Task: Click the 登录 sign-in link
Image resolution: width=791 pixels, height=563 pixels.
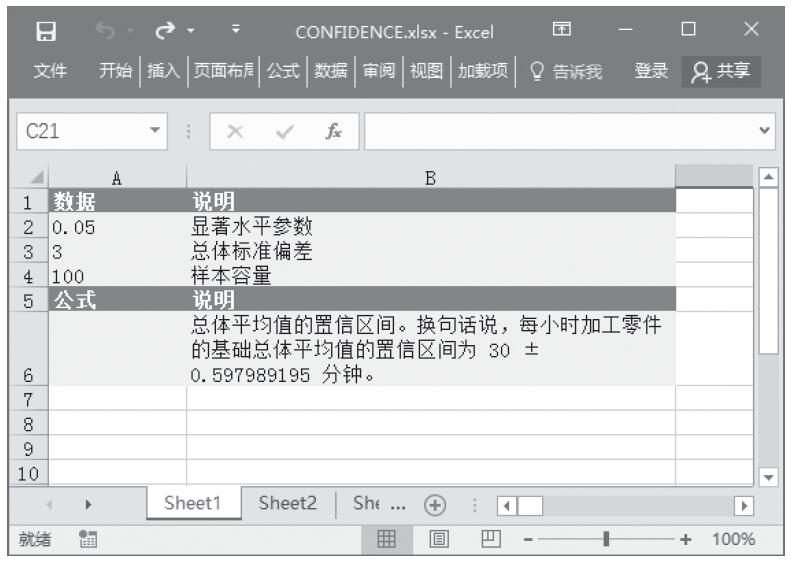Action: pos(651,71)
